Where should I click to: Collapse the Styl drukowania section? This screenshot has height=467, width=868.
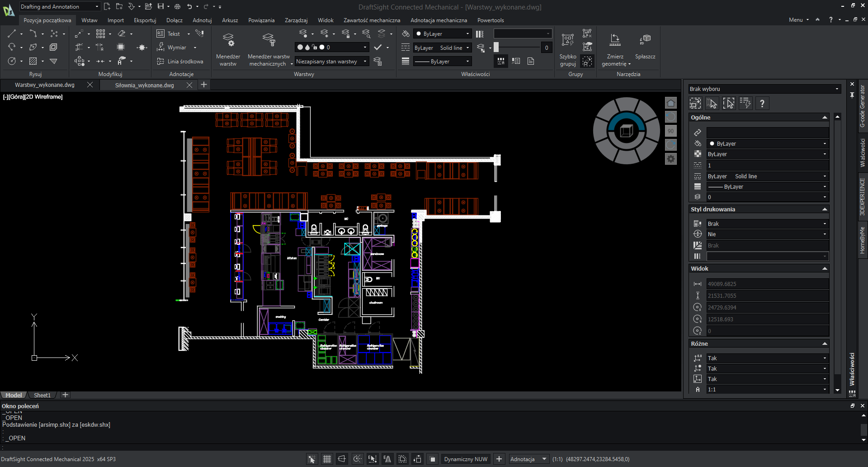pos(825,210)
